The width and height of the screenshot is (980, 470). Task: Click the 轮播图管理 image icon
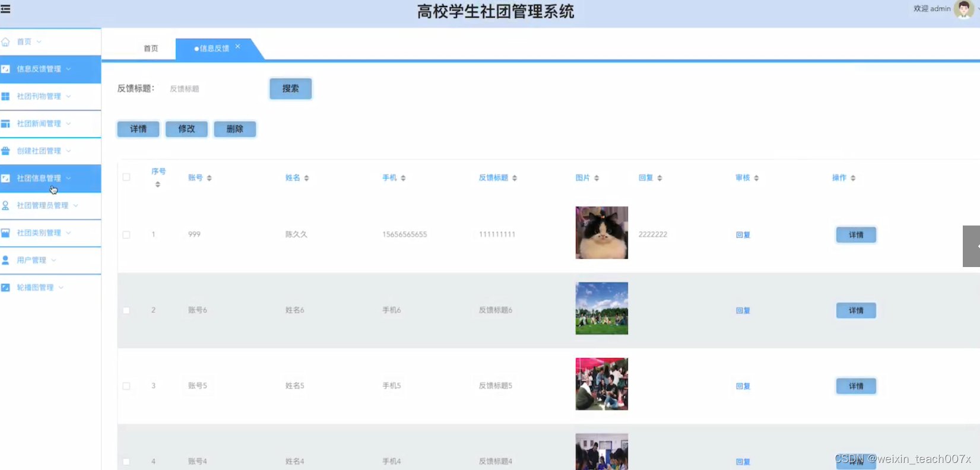point(5,287)
